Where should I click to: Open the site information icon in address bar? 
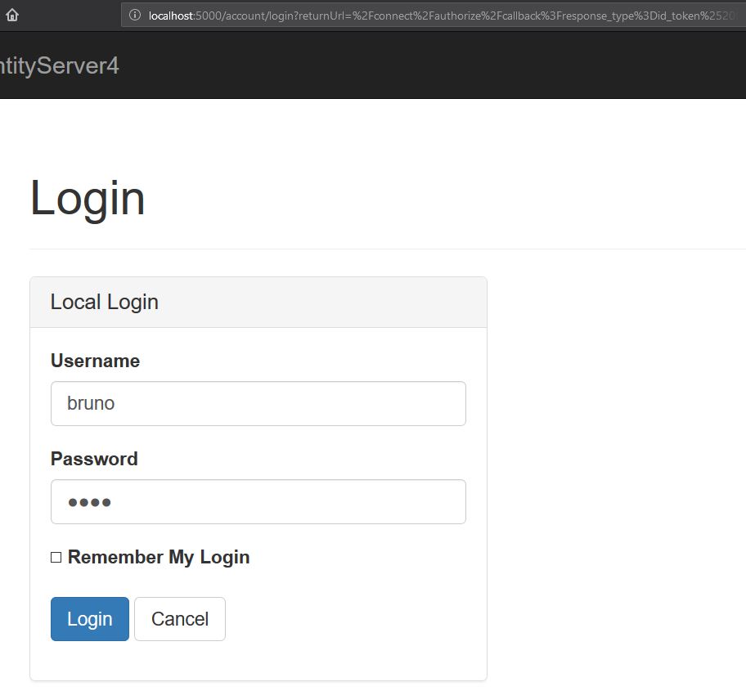point(136,15)
